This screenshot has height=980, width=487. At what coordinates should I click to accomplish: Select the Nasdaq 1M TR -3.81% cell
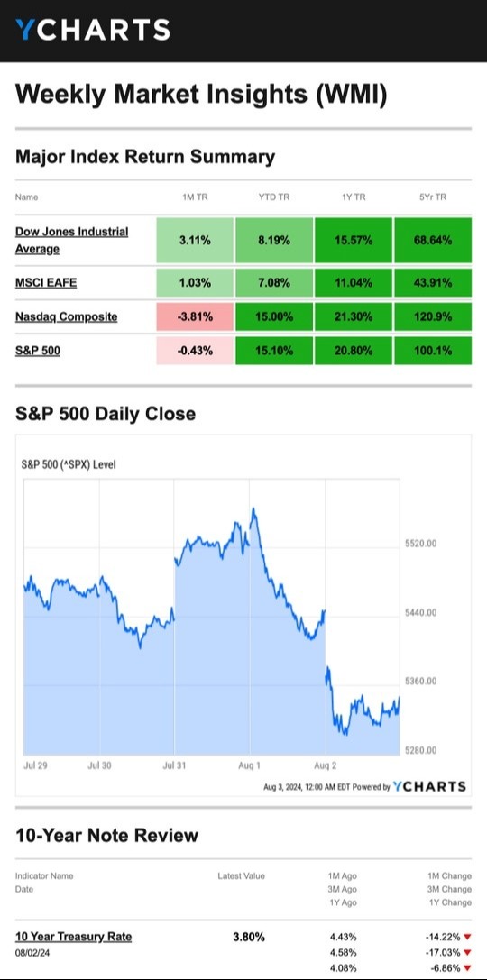click(195, 316)
